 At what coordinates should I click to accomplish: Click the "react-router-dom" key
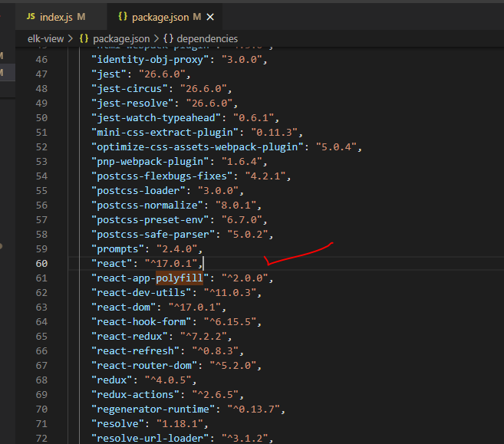click(145, 366)
